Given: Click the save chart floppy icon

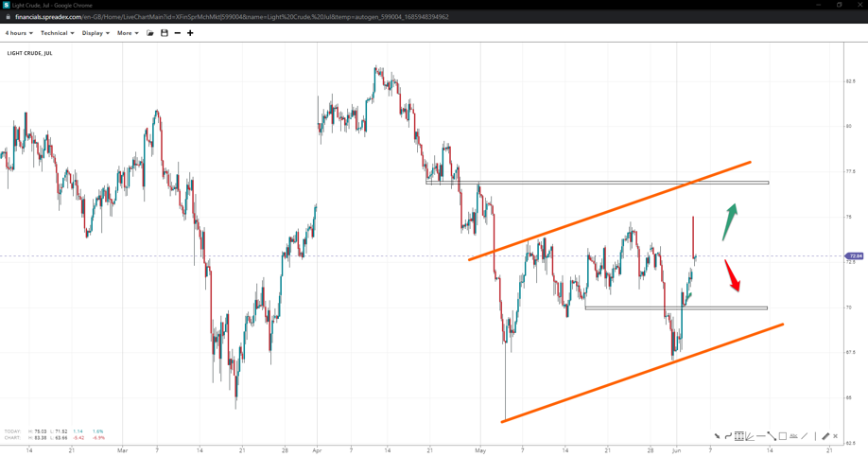Looking at the screenshot, I should tap(164, 33).
